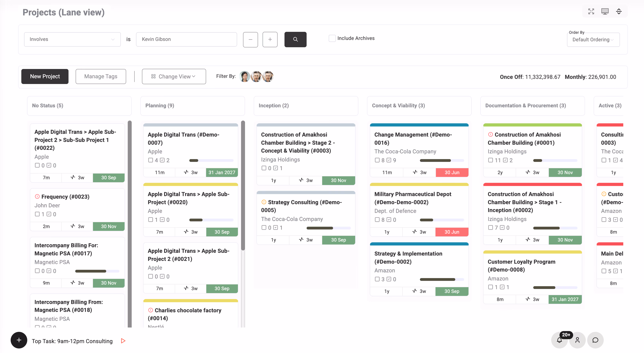Click the activity pulse icon on Frequency card
Viewport: 644px width, 353px height.
[73, 226]
